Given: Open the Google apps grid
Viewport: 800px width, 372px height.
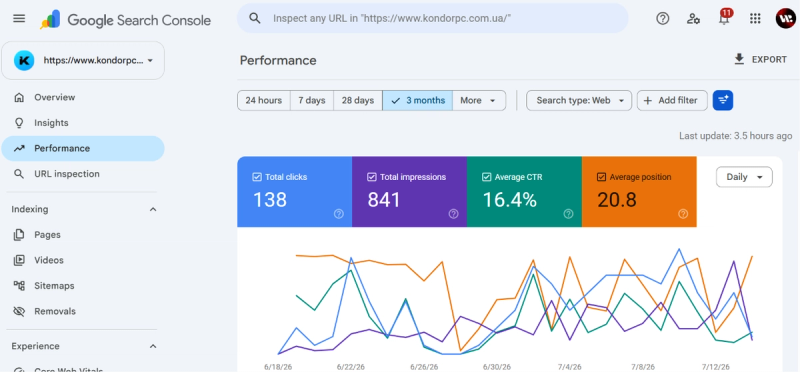Looking at the screenshot, I should pyautogui.click(x=755, y=19).
